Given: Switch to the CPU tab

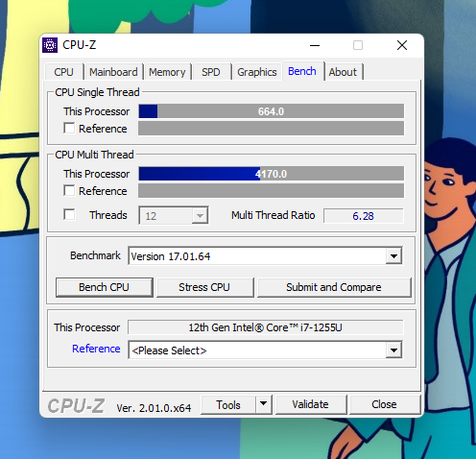Looking at the screenshot, I should point(63,72).
